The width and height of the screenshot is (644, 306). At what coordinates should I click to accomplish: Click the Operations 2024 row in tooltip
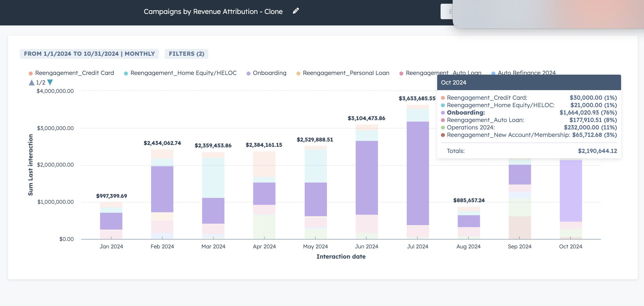[x=529, y=128]
